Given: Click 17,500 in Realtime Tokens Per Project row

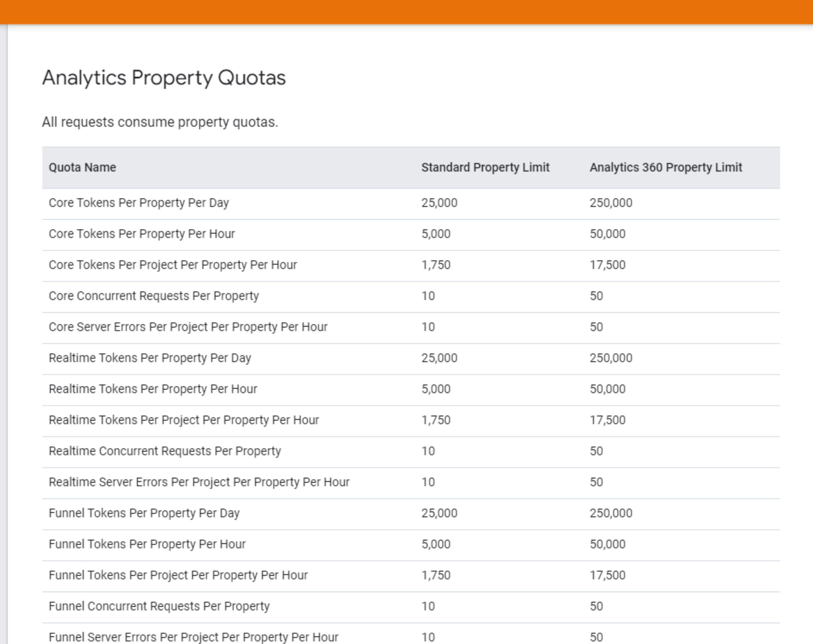Looking at the screenshot, I should (x=607, y=420).
